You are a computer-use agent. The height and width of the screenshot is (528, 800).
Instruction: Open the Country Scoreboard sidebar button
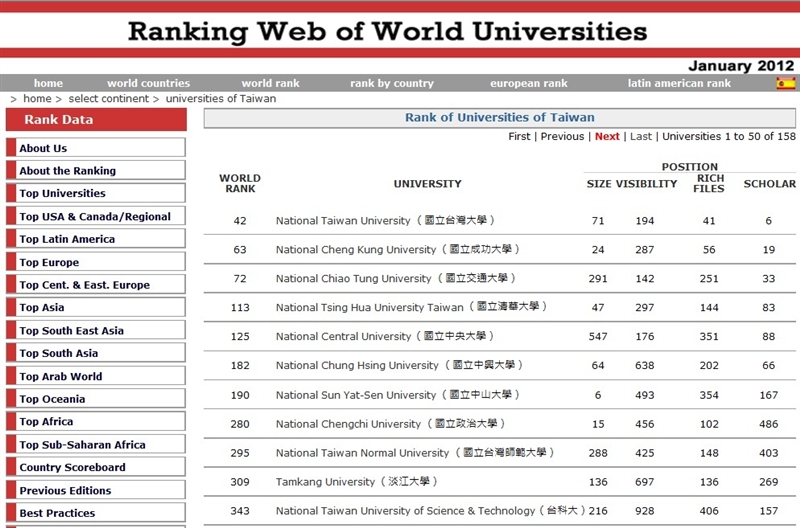(x=72, y=468)
